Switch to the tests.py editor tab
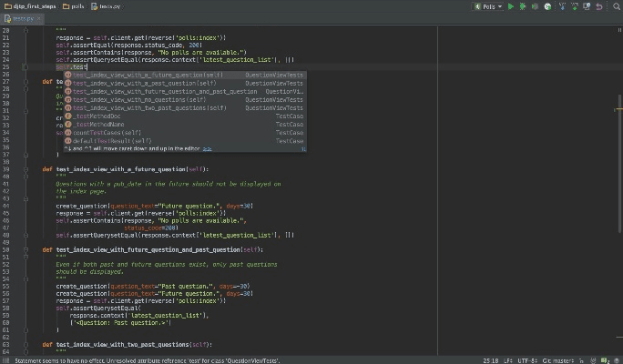 [25, 17]
